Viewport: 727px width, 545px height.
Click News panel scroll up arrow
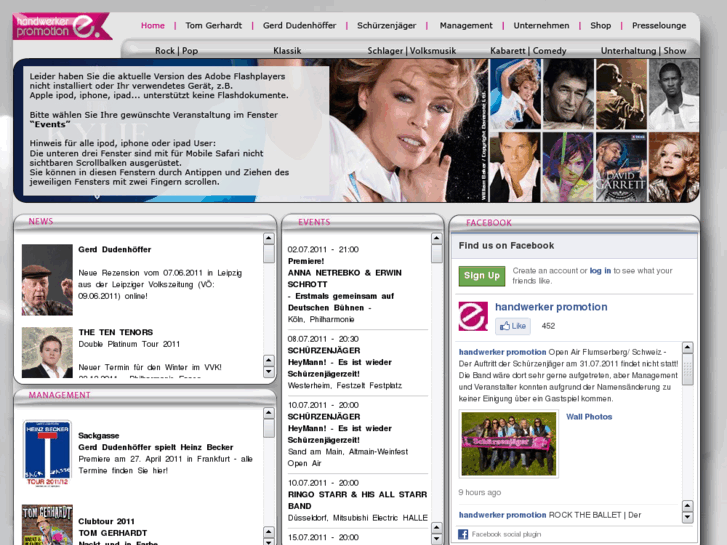(x=268, y=238)
